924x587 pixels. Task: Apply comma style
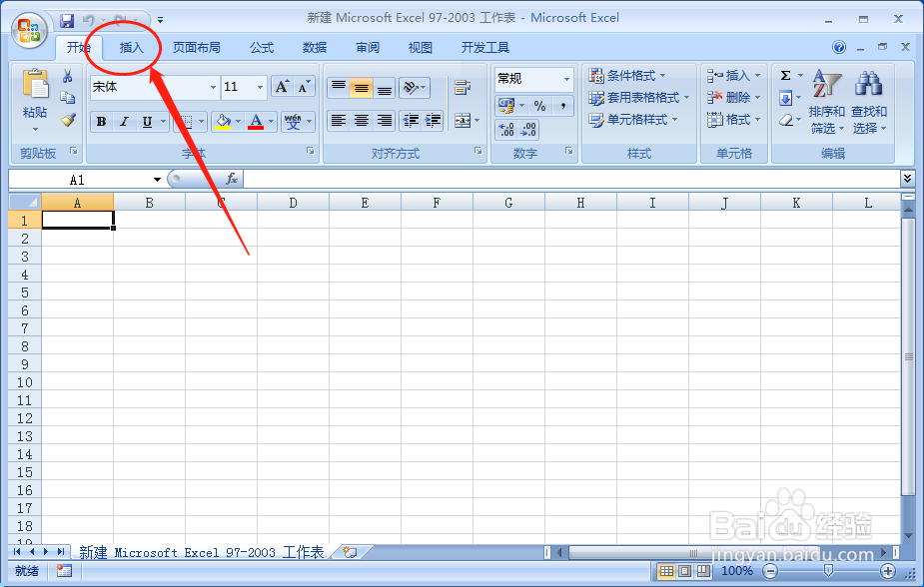coord(563,106)
